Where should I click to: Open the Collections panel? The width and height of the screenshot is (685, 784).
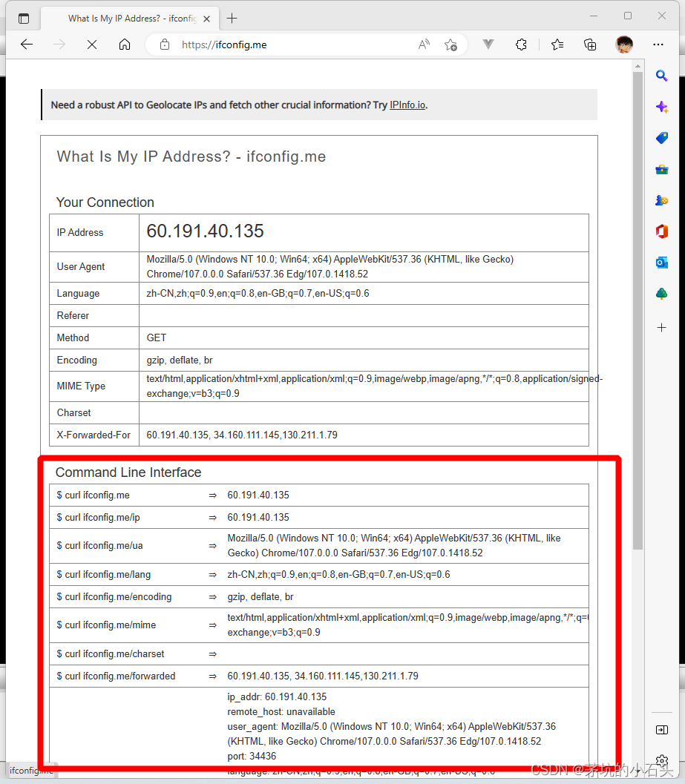click(x=590, y=45)
